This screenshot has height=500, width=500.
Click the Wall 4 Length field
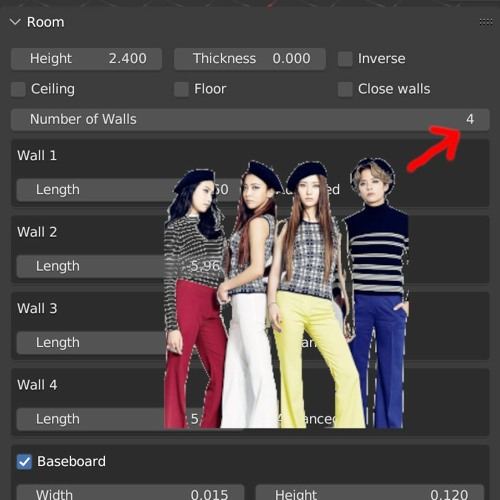[130, 419]
